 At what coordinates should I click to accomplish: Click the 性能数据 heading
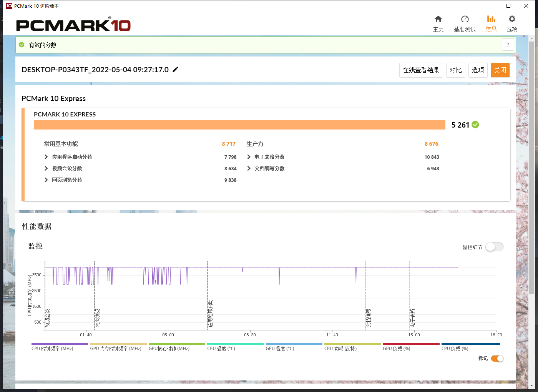(37, 226)
